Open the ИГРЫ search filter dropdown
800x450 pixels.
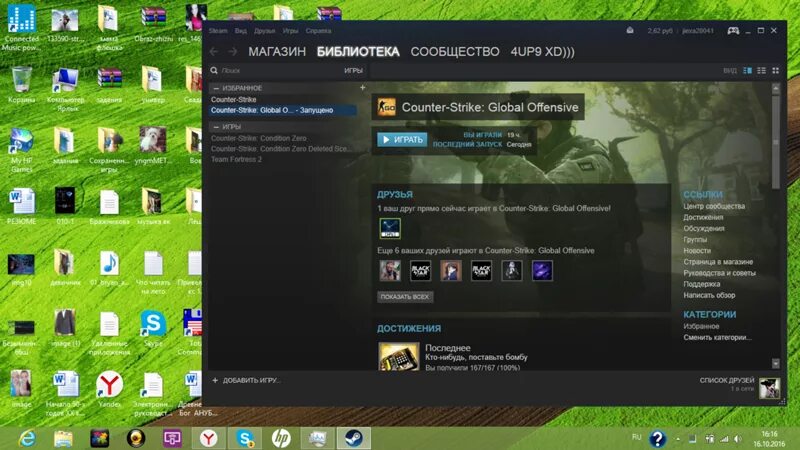(x=353, y=70)
